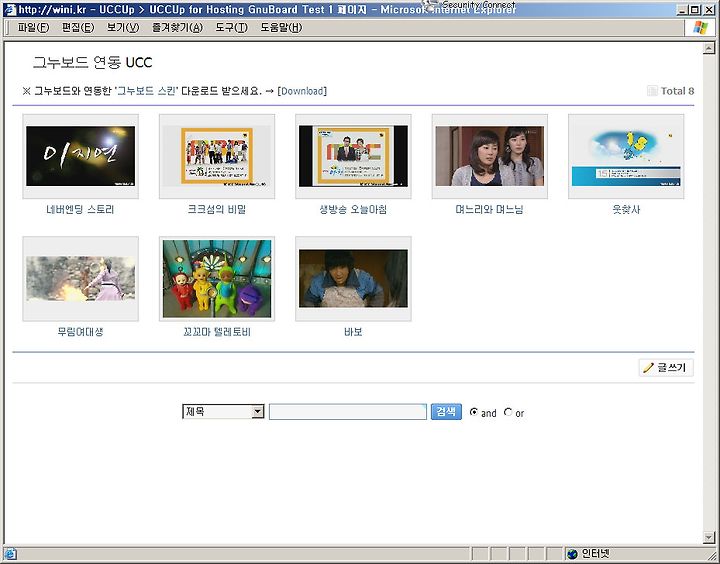The height and width of the screenshot is (564, 720).
Task: Click the 크크섬의 비밀 title link
Action: pos(217,209)
